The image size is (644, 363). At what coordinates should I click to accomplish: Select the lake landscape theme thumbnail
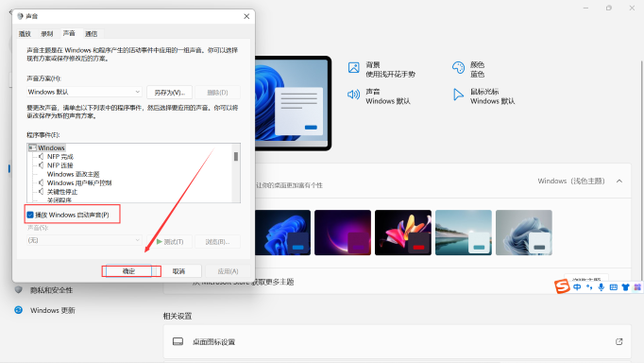click(464, 233)
